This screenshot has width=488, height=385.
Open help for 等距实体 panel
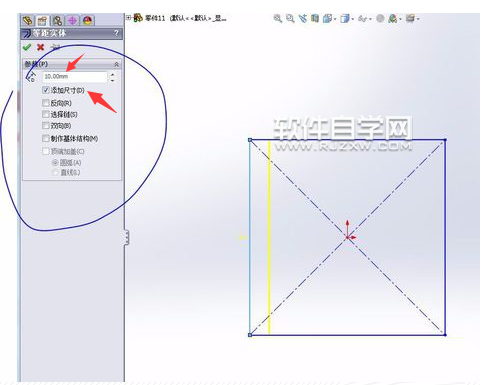116,33
